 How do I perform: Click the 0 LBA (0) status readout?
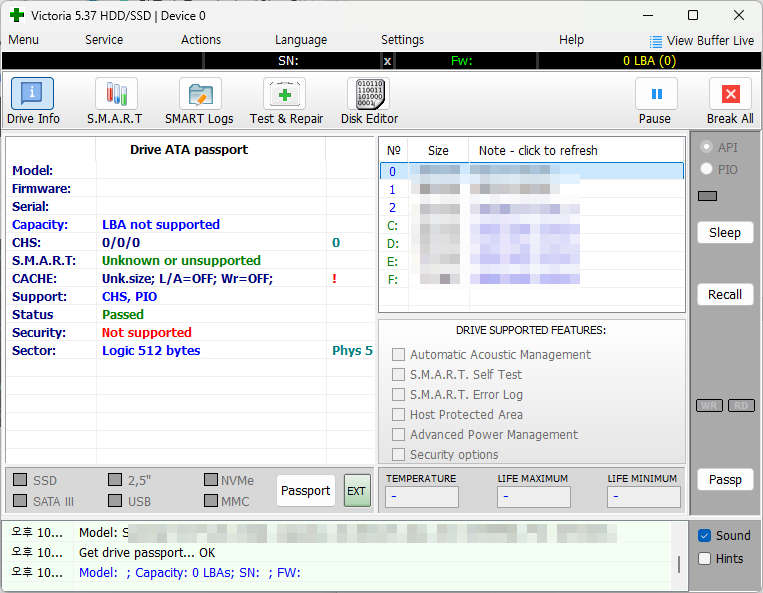pyautogui.click(x=650, y=61)
